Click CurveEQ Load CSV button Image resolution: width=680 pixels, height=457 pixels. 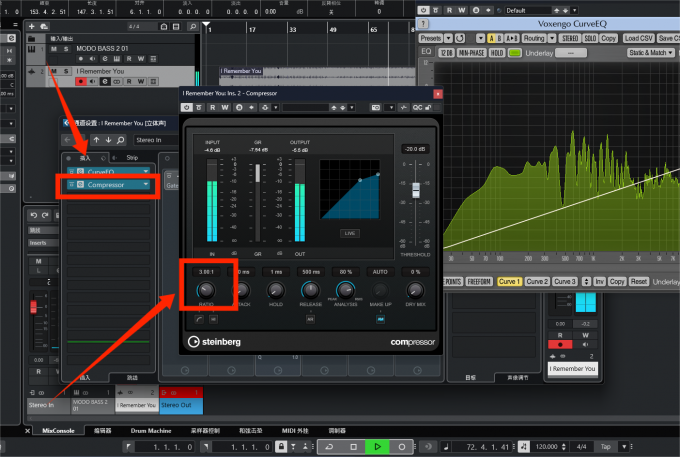[638, 38]
